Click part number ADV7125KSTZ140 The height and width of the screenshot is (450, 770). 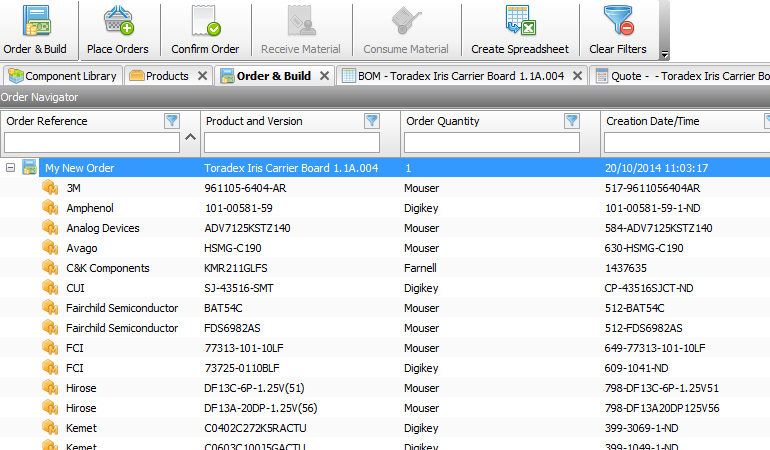247,228
